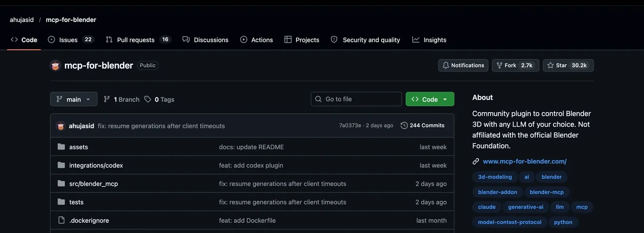View the 244 Commits history
The image size is (644, 233).
[423, 125]
